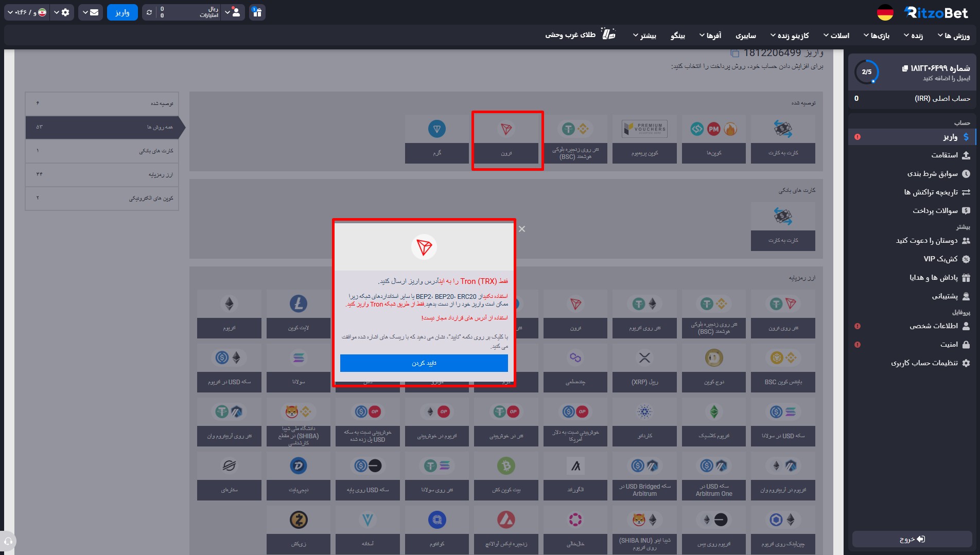Filter by توصیه شده recommended methods

pyautogui.click(x=102, y=104)
